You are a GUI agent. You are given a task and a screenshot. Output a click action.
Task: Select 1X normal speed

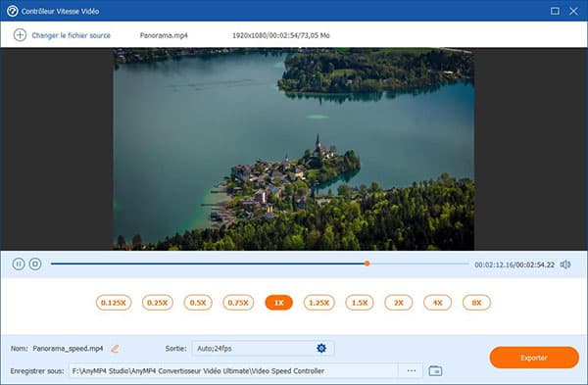(278, 303)
